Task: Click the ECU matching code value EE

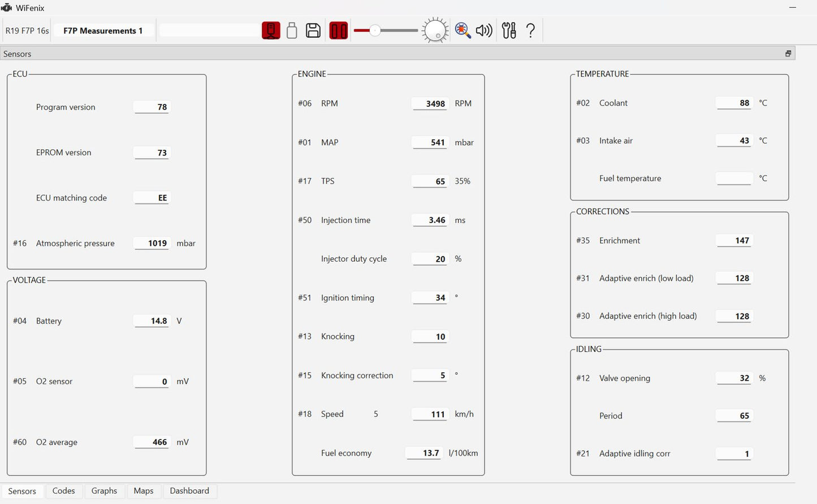Action: (x=152, y=198)
